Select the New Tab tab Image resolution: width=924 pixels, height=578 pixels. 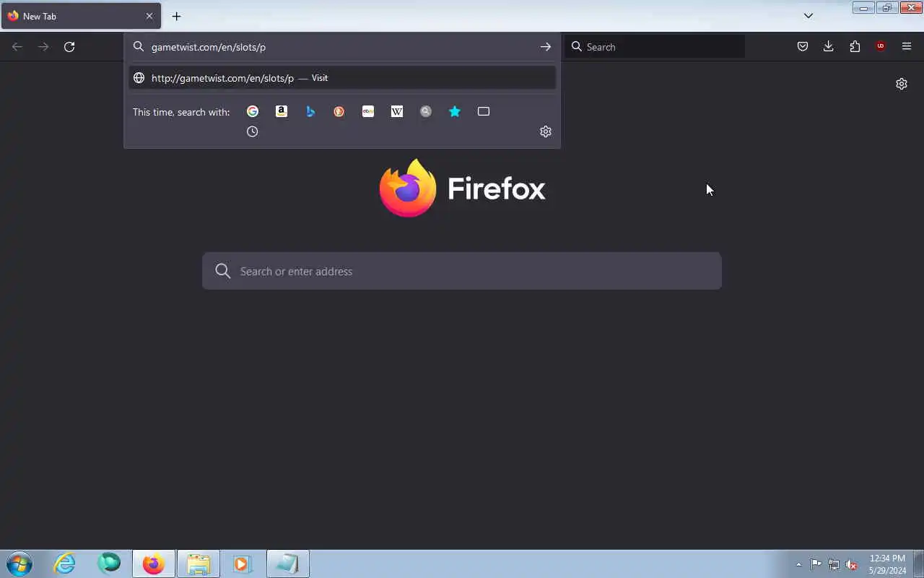pos(81,16)
